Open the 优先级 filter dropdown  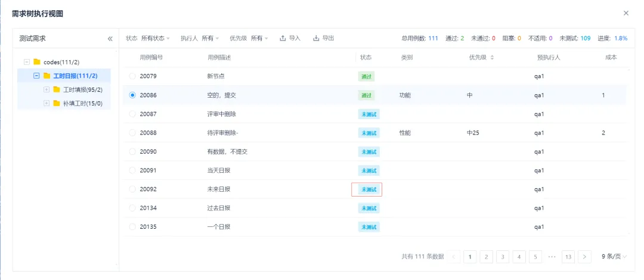click(x=259, y=38)
